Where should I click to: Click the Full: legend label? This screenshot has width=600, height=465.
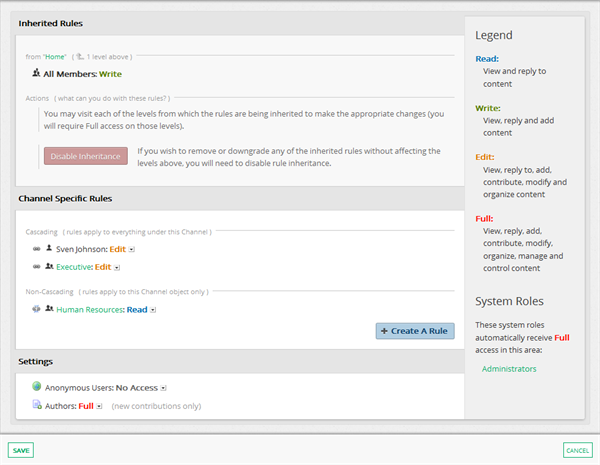click(484, 219)
